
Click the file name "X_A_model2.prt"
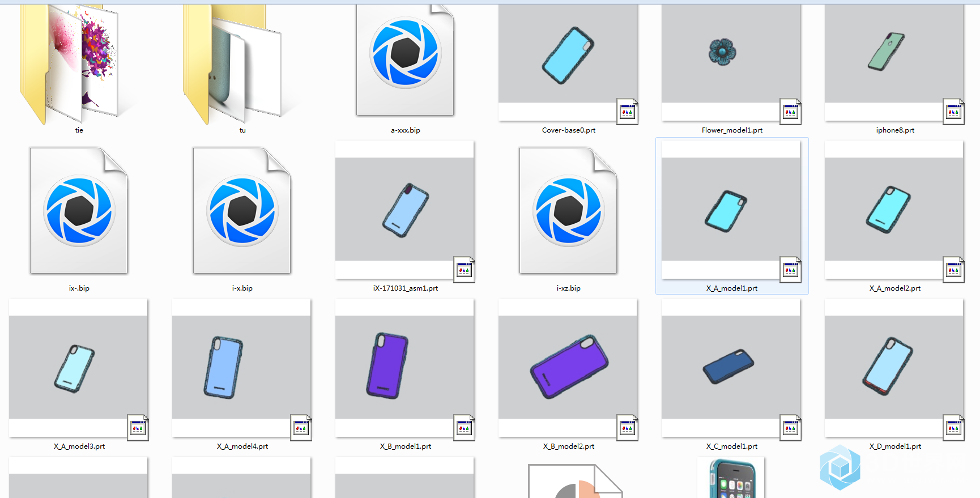895,288
